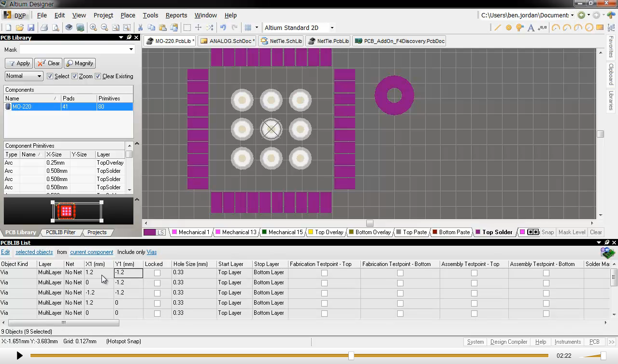Click the current layer color swatch LS
618x364 pixels.
(155, 232)
